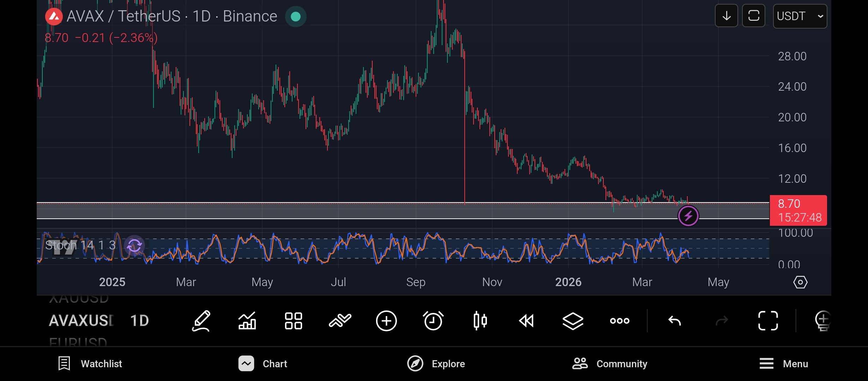
Task: Show more tools with the three-dots icon
Action: (x=620, y=321)
